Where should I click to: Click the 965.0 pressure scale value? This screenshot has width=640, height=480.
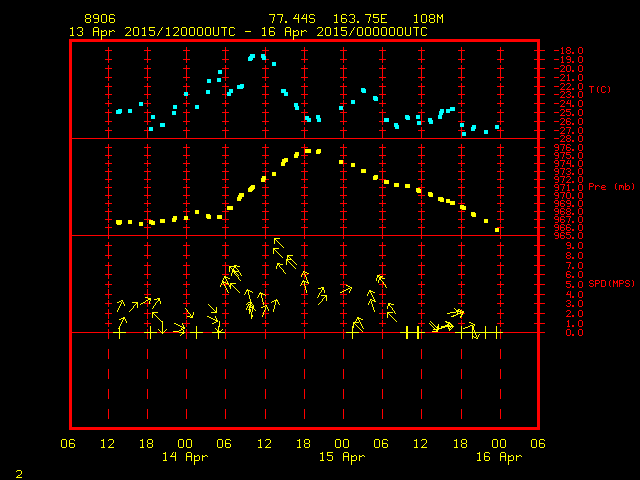click(x=568, y=236)
